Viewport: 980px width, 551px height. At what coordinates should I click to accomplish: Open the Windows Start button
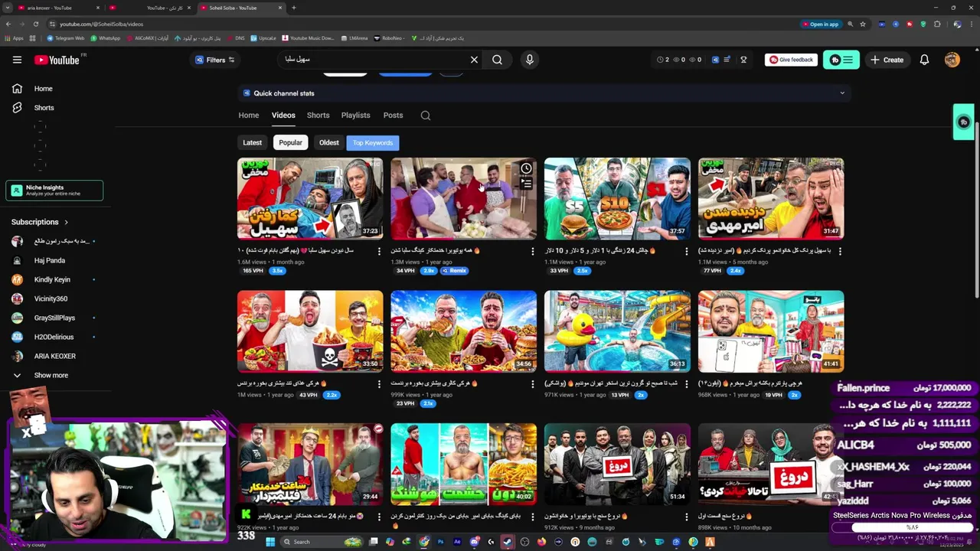click(x=269, y=542)
